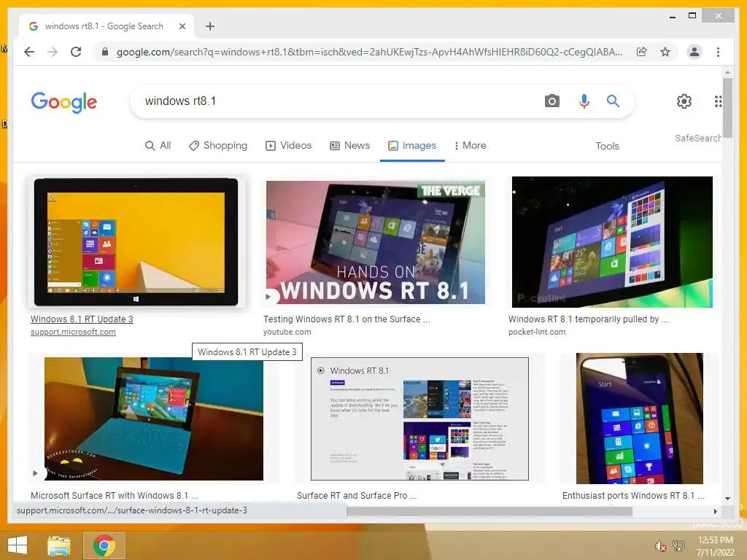Screen dimensions: 747x560
Task: Click the address bar URL
Action: 369,52
